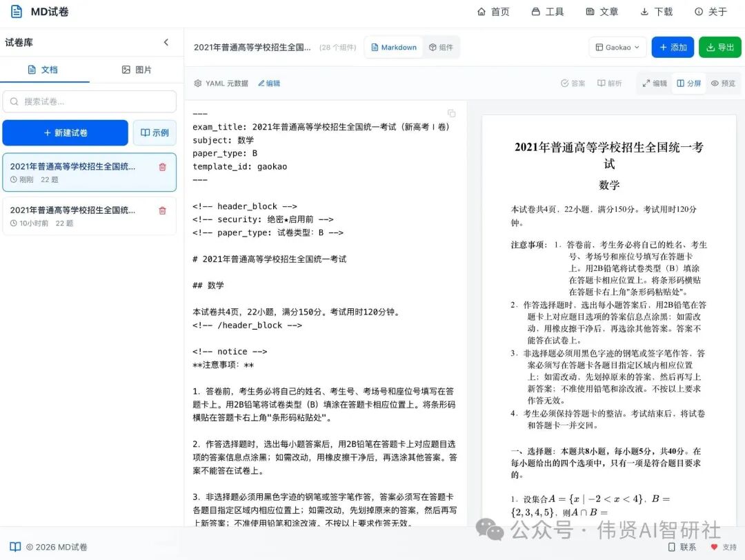
Task: Select the exam paper from 10小时前
Action: (x=89, y=216)
